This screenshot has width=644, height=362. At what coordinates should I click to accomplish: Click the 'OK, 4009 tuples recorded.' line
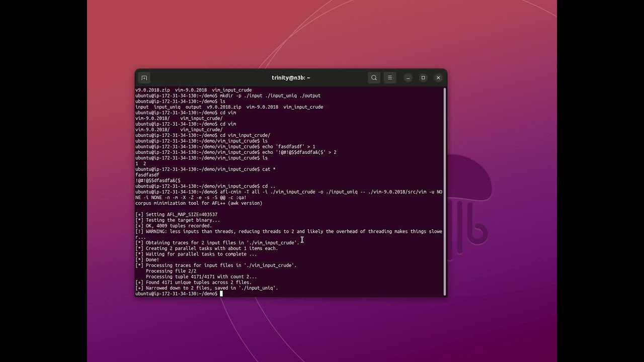(174, 226)
